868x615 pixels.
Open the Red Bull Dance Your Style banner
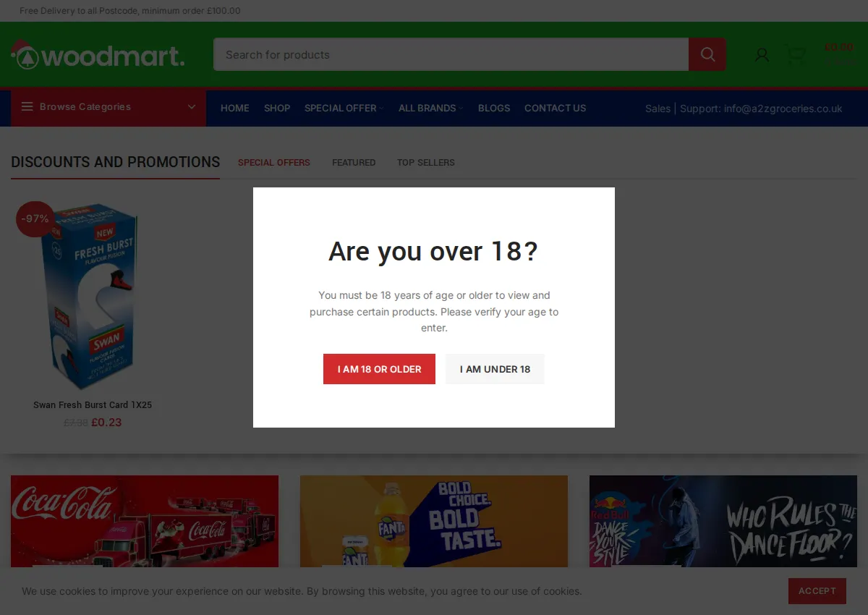pos(723,522)
